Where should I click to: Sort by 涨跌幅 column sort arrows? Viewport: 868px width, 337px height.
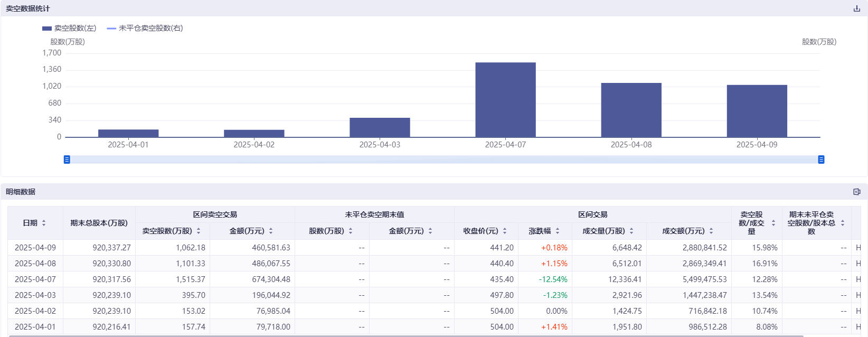(x=558, y=231)
